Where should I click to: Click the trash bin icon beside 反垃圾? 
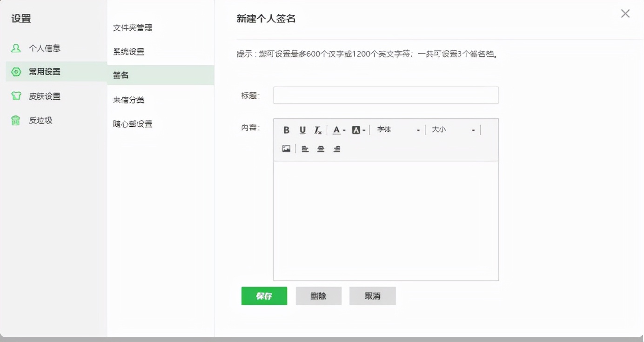click(x=16, y=120)
